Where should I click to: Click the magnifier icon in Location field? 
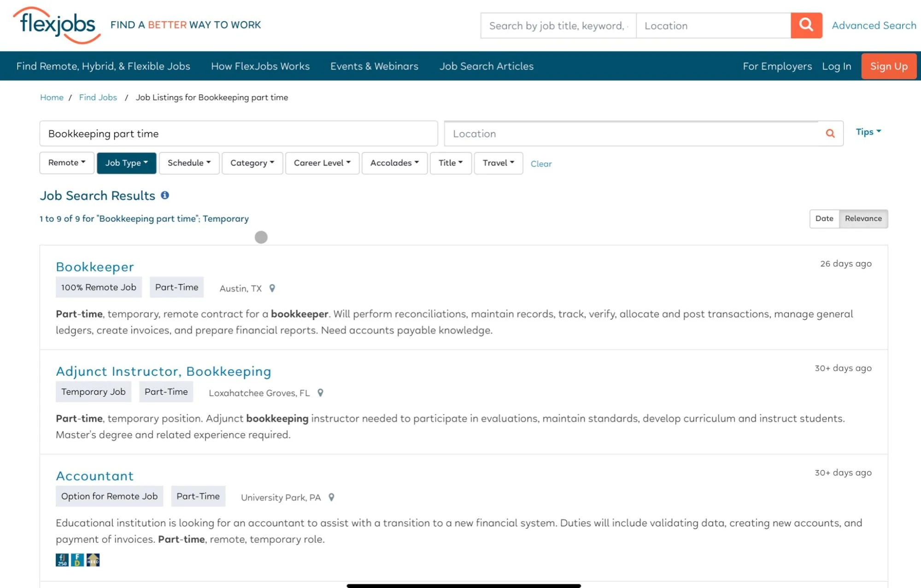click(x=830, y=134)
